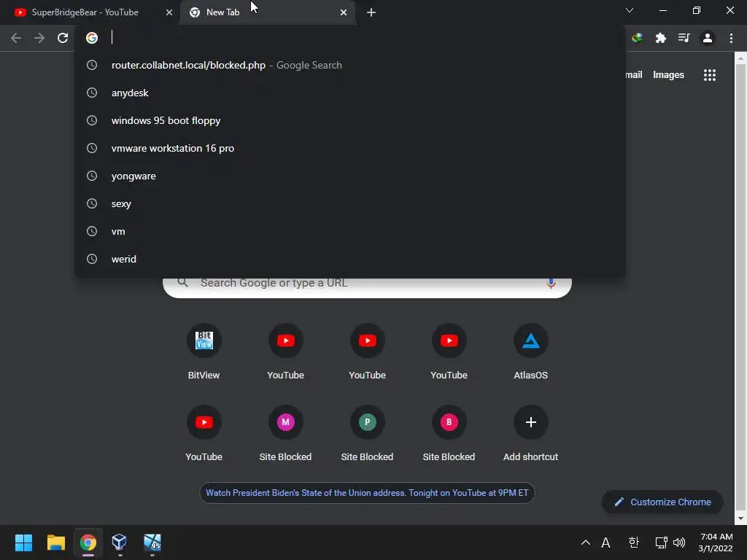Select the anydesk suggestion
This screenshot has height=560, width=747.
[349, 93]
